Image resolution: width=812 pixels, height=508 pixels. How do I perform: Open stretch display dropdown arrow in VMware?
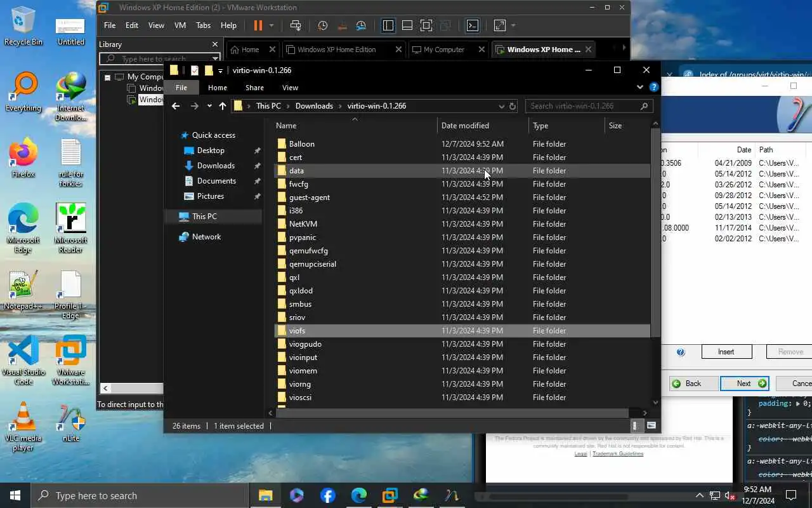tap(513, 25)
